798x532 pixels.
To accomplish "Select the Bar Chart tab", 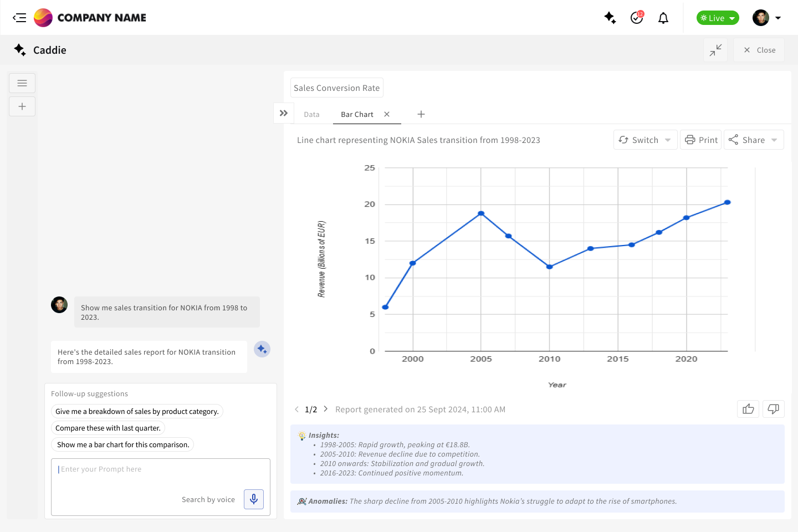I will (x=356, y=114).
